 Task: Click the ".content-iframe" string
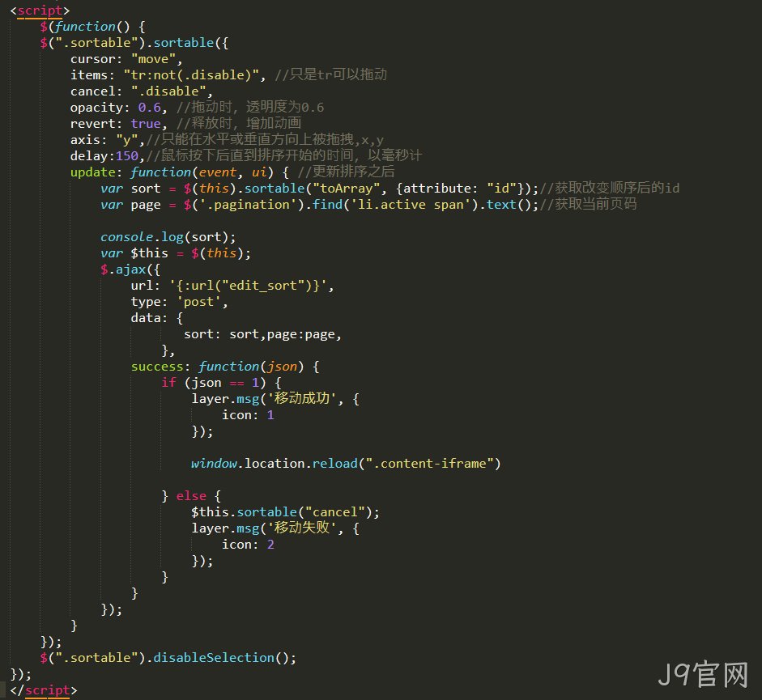click(x=430, y=464)
